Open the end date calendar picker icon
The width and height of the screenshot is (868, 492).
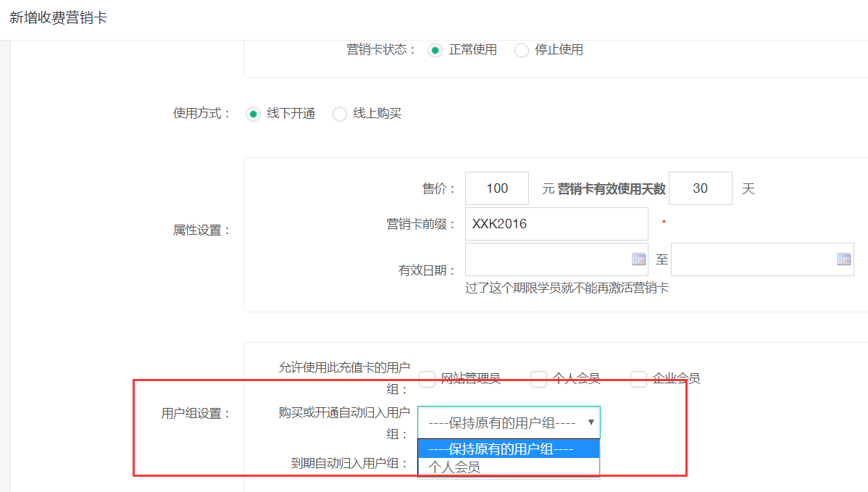point(843,259)
